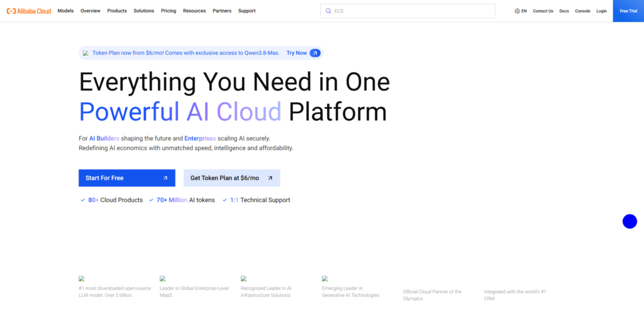Viewport: 644px width, 314px height.
Task: Click Get Token Plan at $6/mo button
Action: (x=231, y=178)
